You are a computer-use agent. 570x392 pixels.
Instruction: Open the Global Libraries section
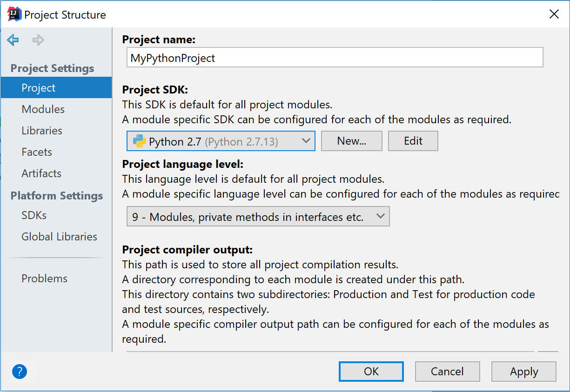click(x=59, y=237)
